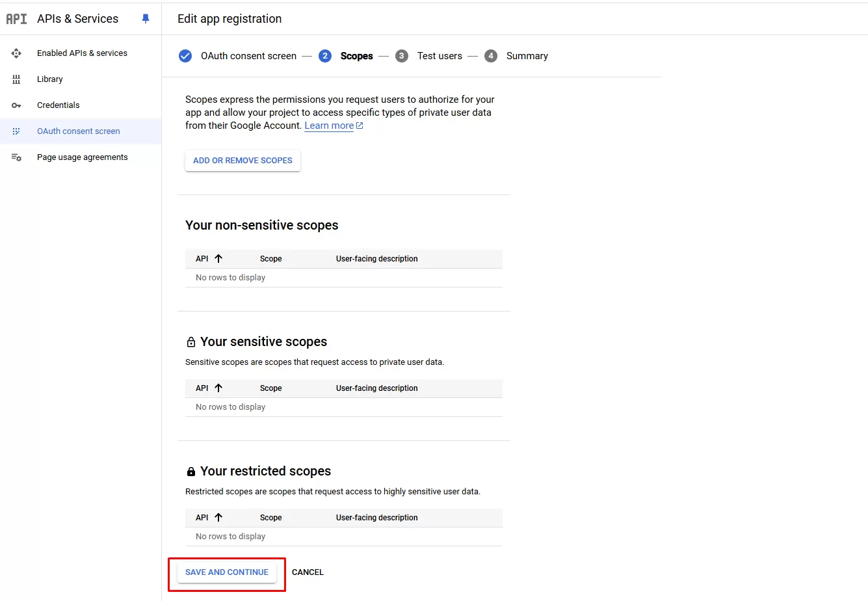This screenshot has width=868, height=601.
Task: Open Library in the sidebar menu
Action: 50,79
